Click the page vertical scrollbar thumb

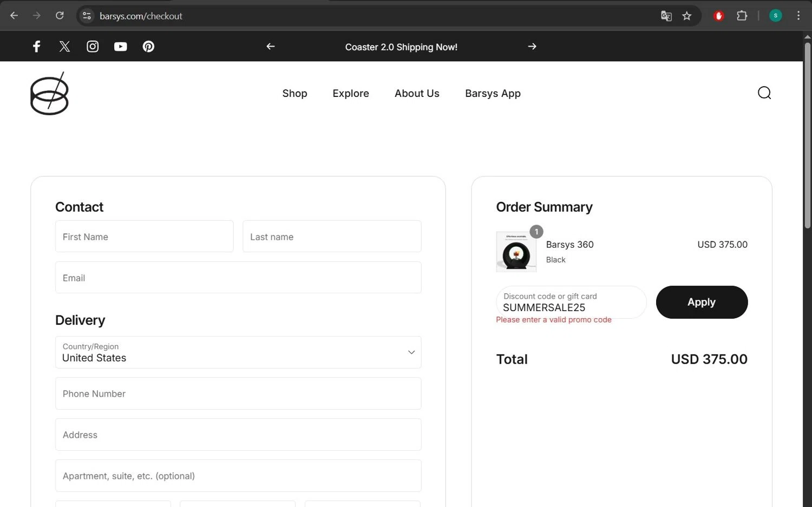(x=807, y=135)
